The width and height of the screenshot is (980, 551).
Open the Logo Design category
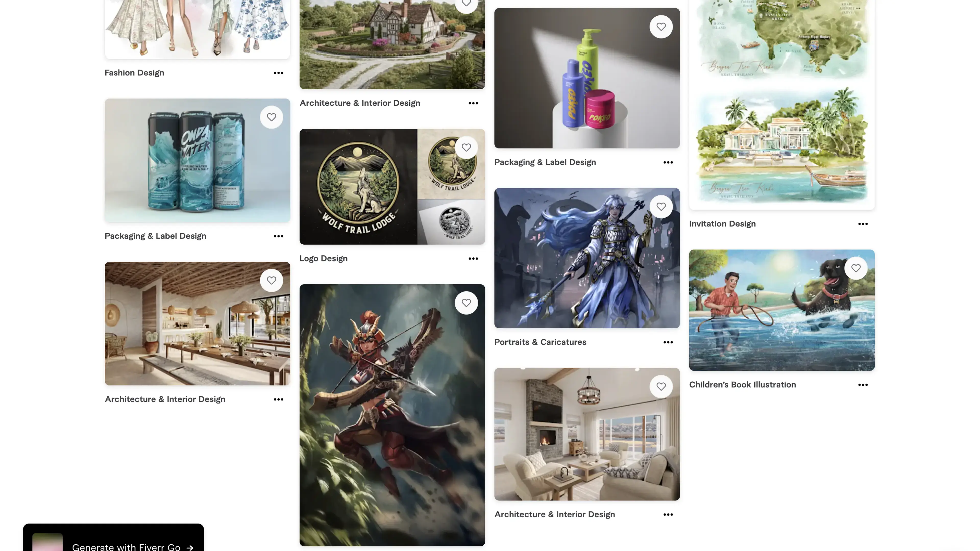323,259
